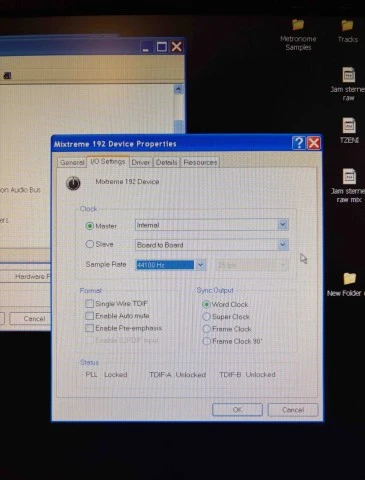Choose Frame Clock sync output
The width and height of the screenshot is (365, 480).
tap(206, 329)
